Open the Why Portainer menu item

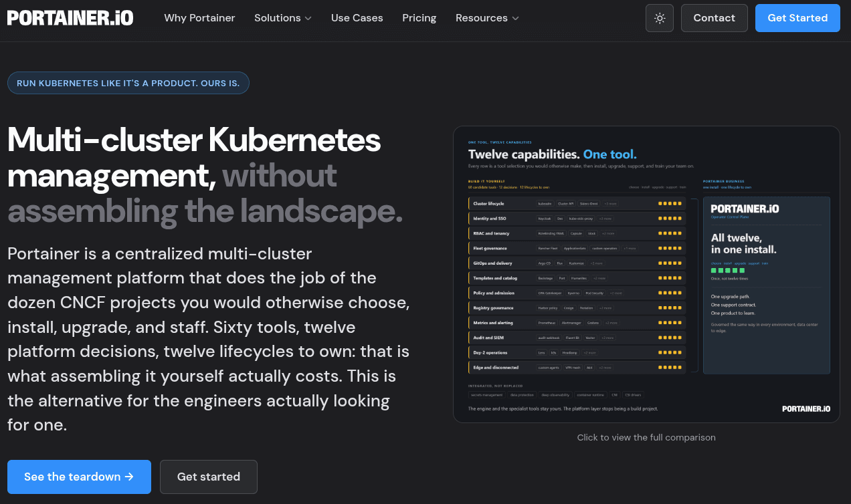click(x=199, y=18)
